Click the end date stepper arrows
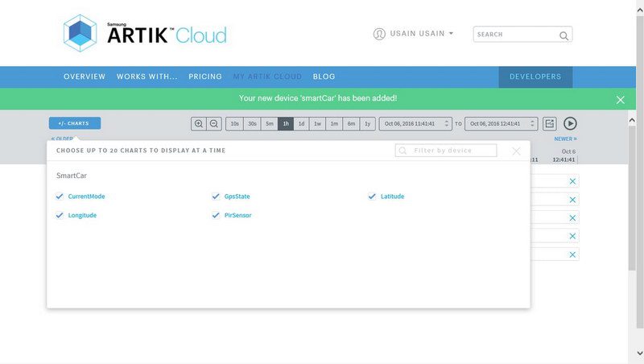Viewport: 644px width, 364px height. 532,124
